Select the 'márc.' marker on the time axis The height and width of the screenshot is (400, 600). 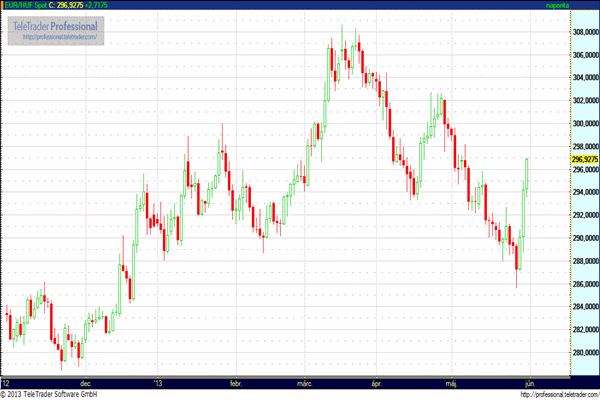coord(304,382)
